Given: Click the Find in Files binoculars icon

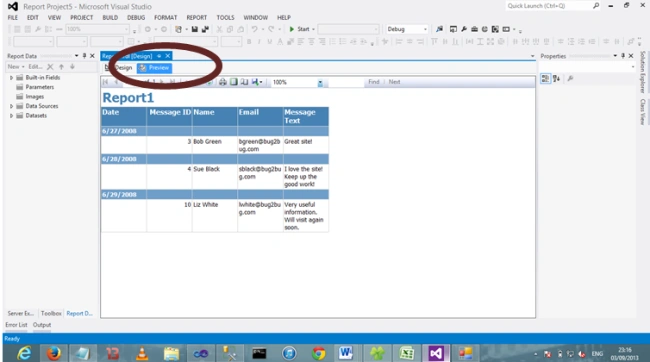Looking at the screenshot, I should [x=439, y=29].
